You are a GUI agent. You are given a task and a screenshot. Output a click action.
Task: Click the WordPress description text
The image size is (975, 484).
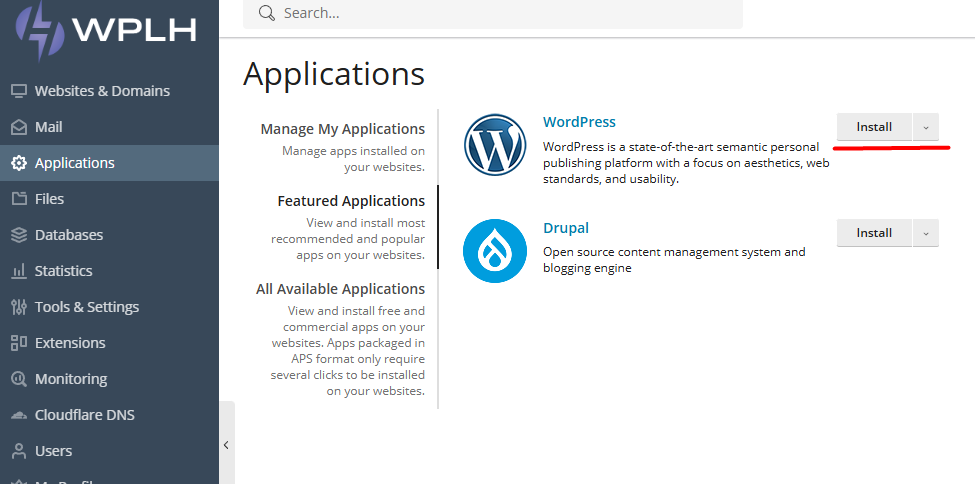[x=686, y=163]
